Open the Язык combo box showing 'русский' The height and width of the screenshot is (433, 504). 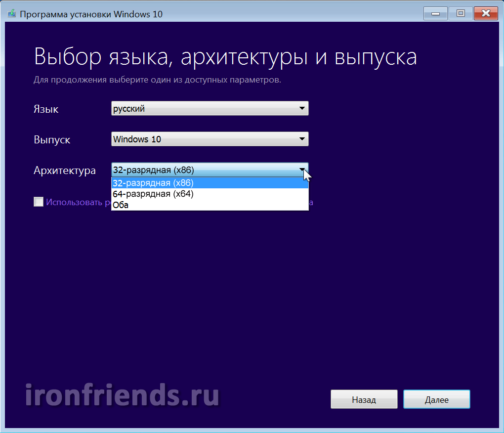pos(203,109)
